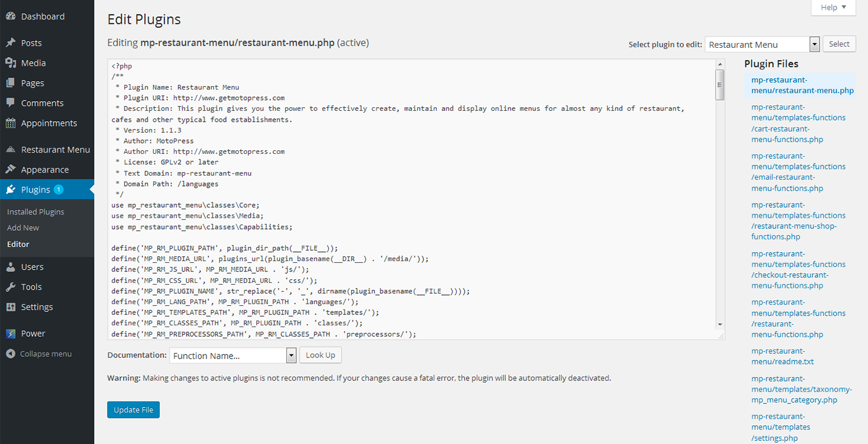Click the Media icon in sidebar

tap(11, 63)
